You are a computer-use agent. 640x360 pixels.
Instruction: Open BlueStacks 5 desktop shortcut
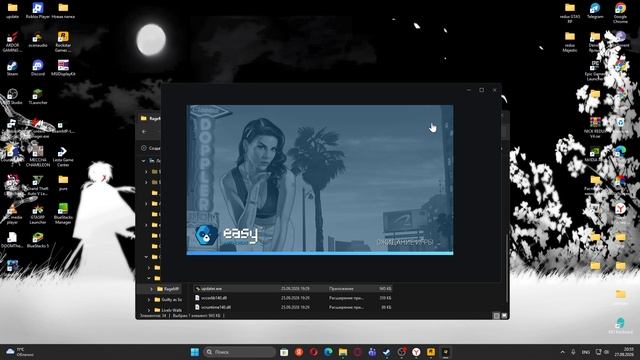[x=38, y=240]
